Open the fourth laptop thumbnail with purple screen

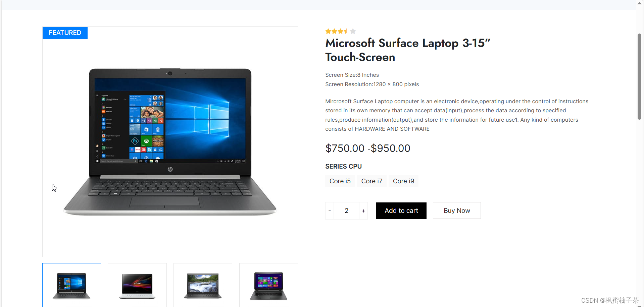pyautogui.click(x=268, y=285)
